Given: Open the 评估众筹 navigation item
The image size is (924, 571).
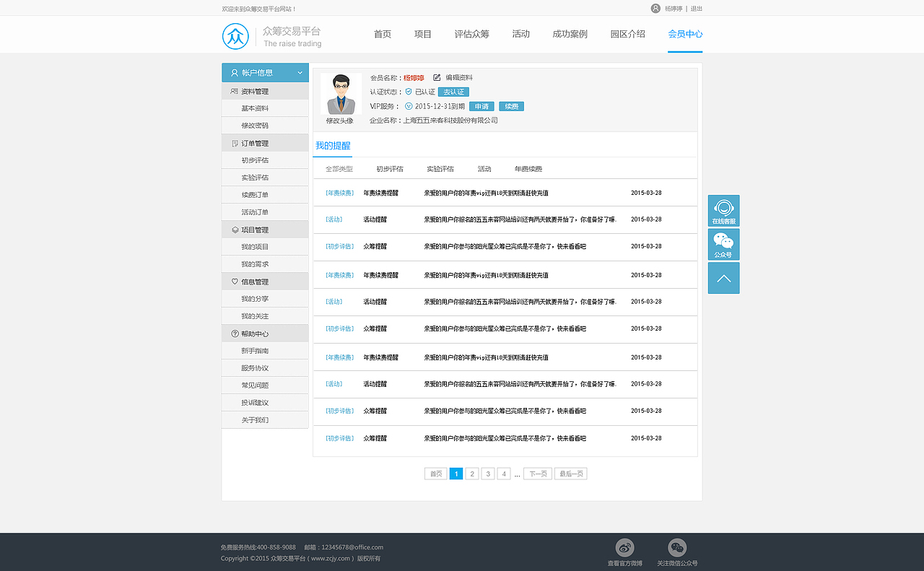Looking at the screenshot, I should click(472, 34).
